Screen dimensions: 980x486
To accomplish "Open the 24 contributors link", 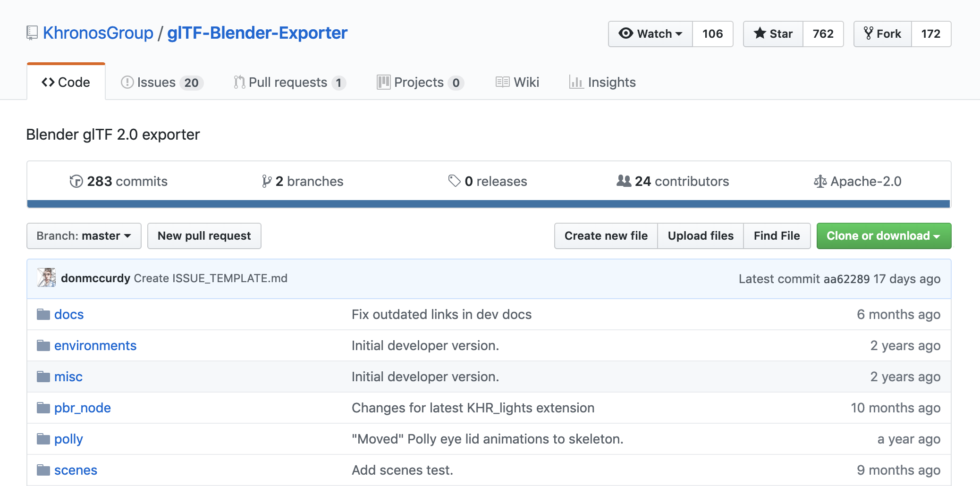I will pyautogui.click(x=673, y=181).
